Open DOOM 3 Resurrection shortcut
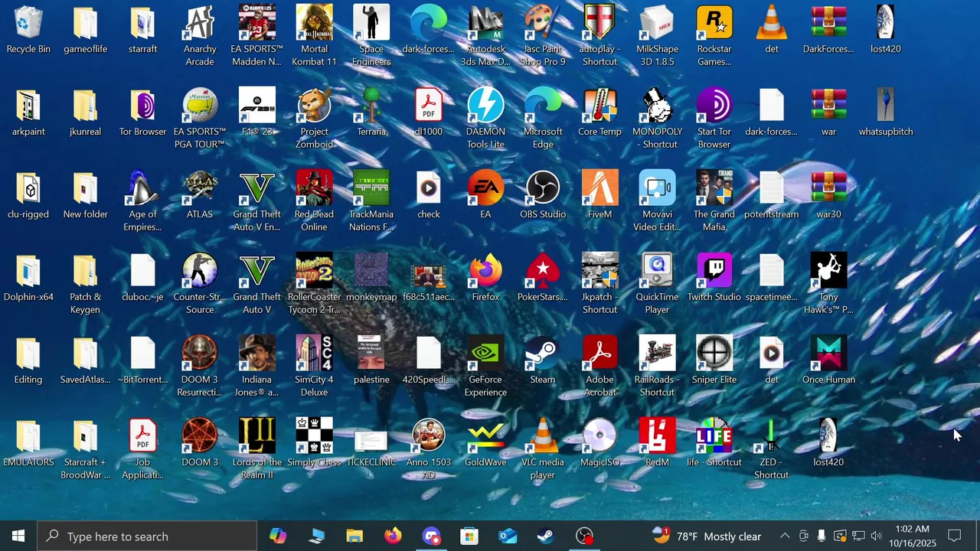 (200, 366)
